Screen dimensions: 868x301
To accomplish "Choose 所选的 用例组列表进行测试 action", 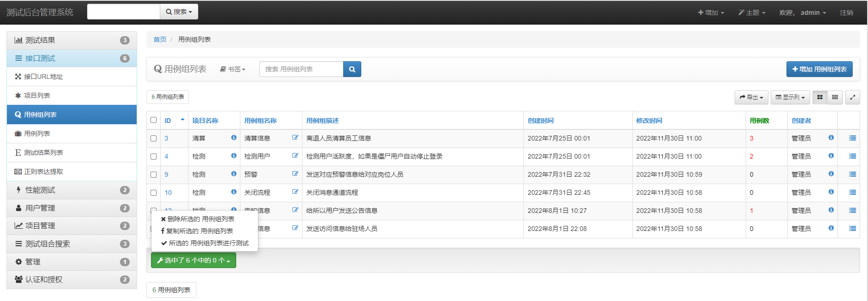I will tap(205, 243).
